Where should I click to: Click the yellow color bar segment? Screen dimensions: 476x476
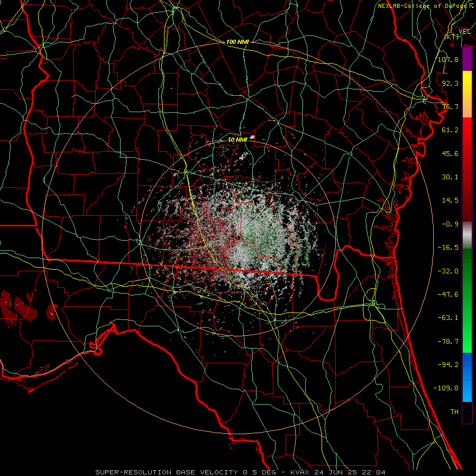coord(467,94)
